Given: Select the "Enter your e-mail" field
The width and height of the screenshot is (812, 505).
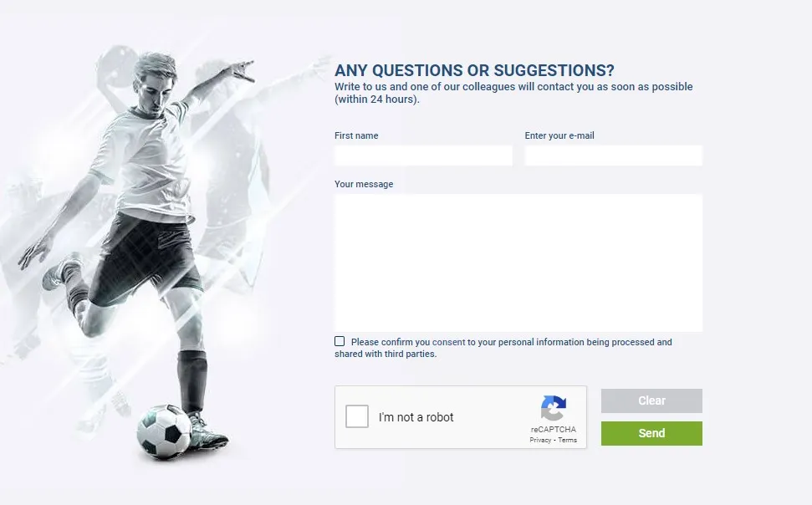Looking at the screenshot, I should pyautogui.click(x=613, y=155).
